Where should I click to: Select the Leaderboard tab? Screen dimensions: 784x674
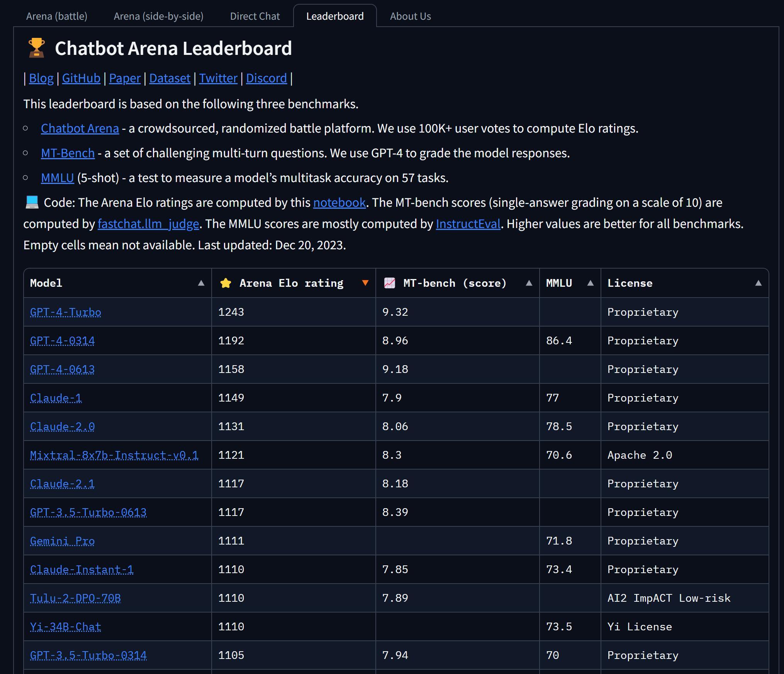pyautogui.click(x=335, y=16)
